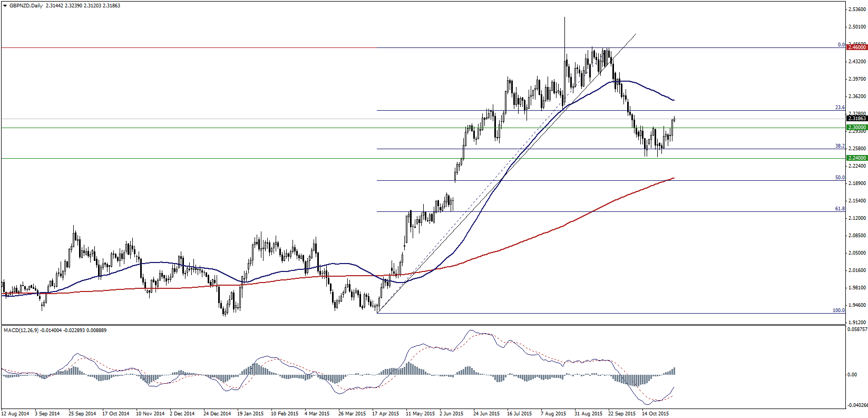Select the 61.8 Fibonacci level label

pyautogui.click(x=840, y=209)
